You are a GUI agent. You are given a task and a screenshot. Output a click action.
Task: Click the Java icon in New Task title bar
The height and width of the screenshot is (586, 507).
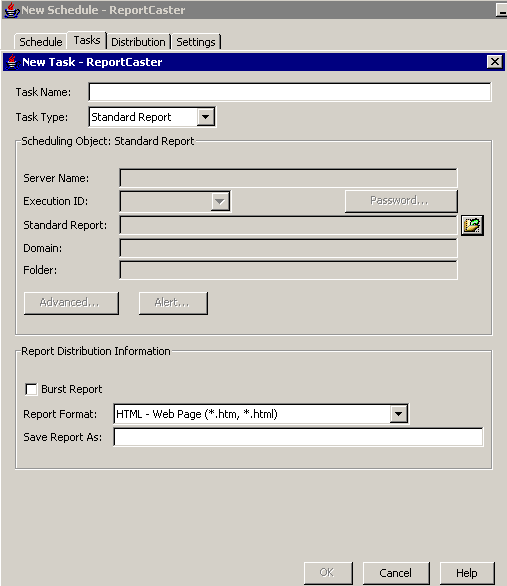pos(12,62)
